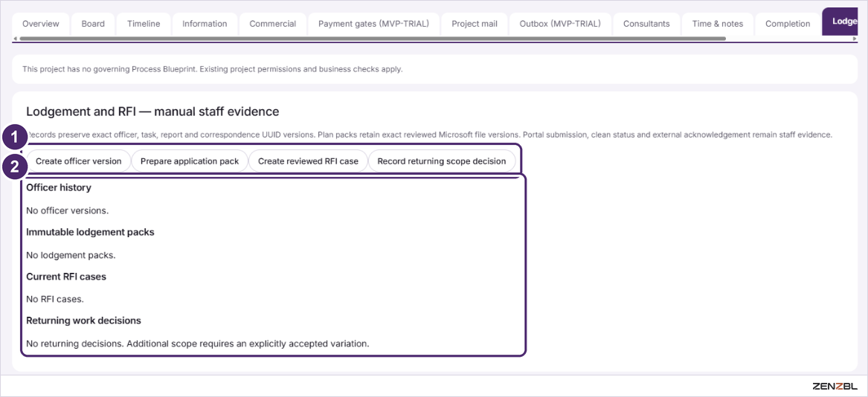Open the Timeline tab
868x397 pixels.
click(x=144, y=24)
